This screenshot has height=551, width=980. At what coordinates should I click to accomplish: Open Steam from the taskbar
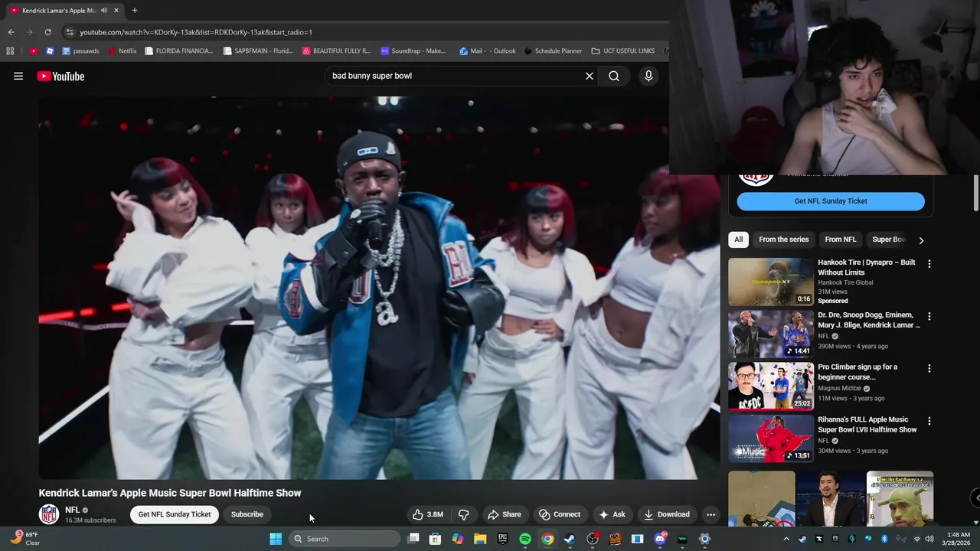click(x=570, y=539)
